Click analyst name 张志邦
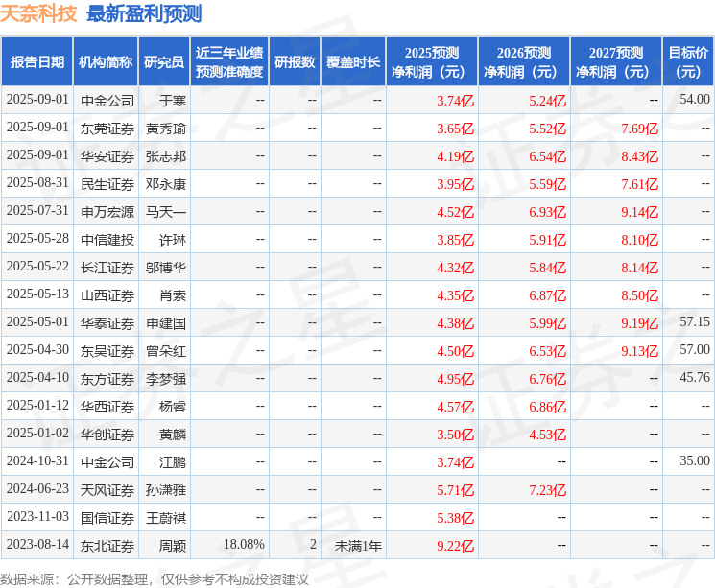 [x=165, y=155]
